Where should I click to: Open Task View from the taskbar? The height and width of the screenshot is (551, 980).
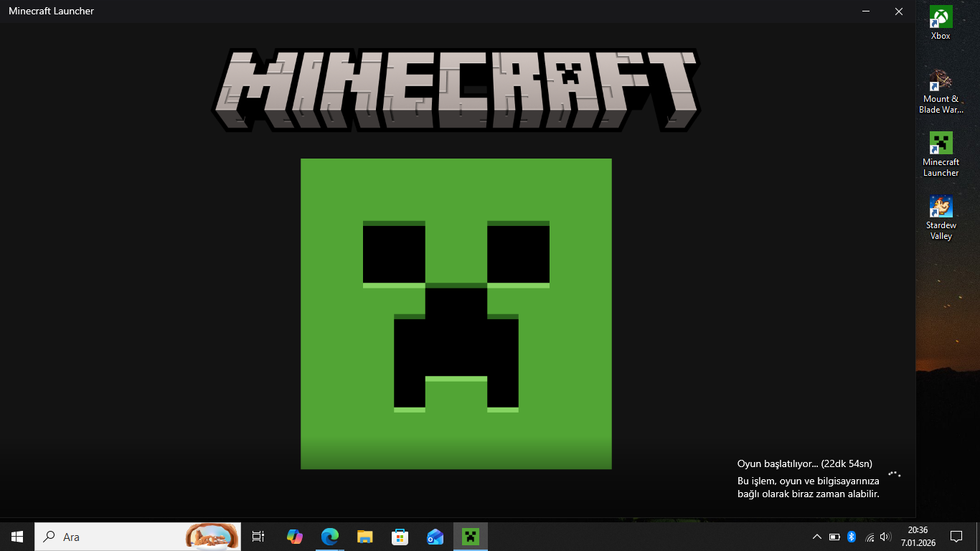[258, 537]
